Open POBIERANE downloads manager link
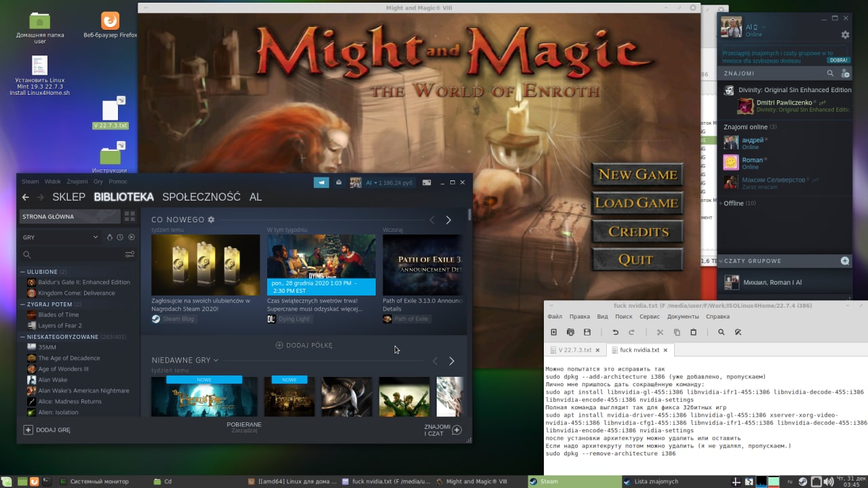Image resolution: width=868 pixels, height=488 pixels. tap(244, 427)
